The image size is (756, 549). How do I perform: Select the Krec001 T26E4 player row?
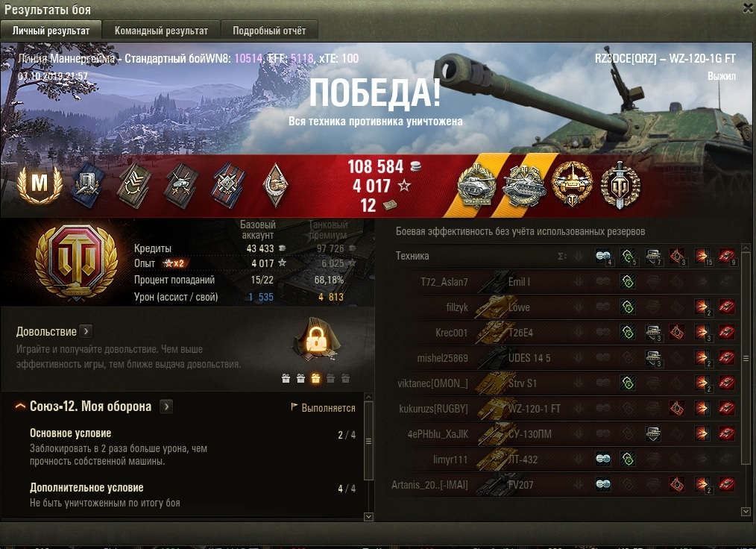[x=564, y=333]
